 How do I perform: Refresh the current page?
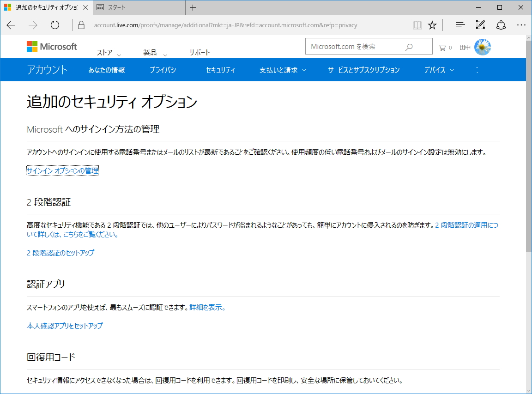[x=54, y=25]
